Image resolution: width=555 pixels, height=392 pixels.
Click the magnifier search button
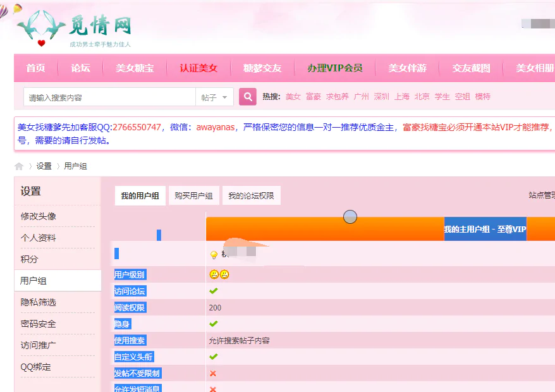[247, 97]
